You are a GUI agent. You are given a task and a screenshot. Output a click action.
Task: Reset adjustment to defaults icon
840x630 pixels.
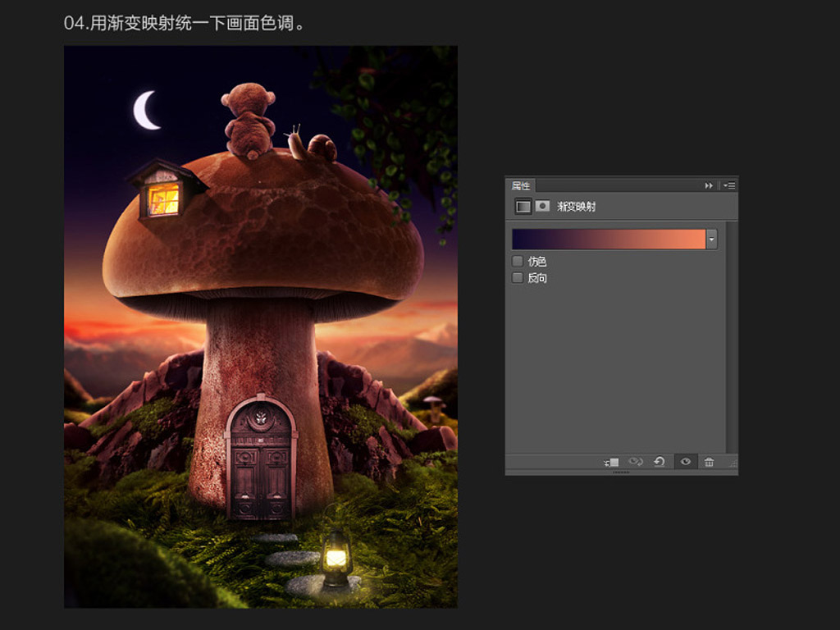pos(660,462)
